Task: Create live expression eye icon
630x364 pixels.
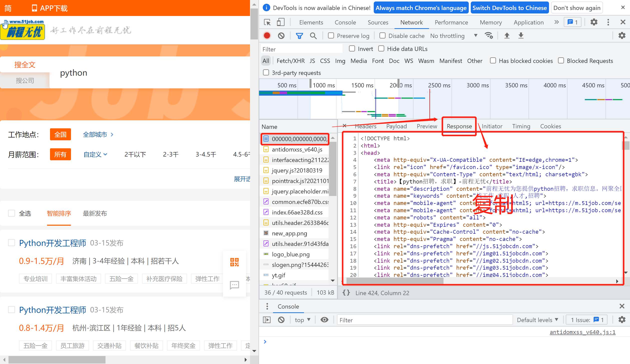Action: 324,320
